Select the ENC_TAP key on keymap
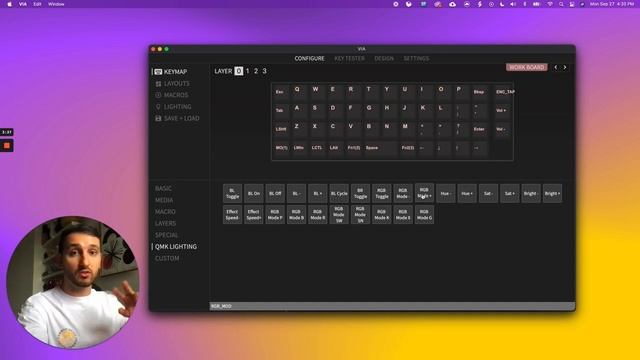The height and width of the screenshot is (360, 640). [504, 92]
